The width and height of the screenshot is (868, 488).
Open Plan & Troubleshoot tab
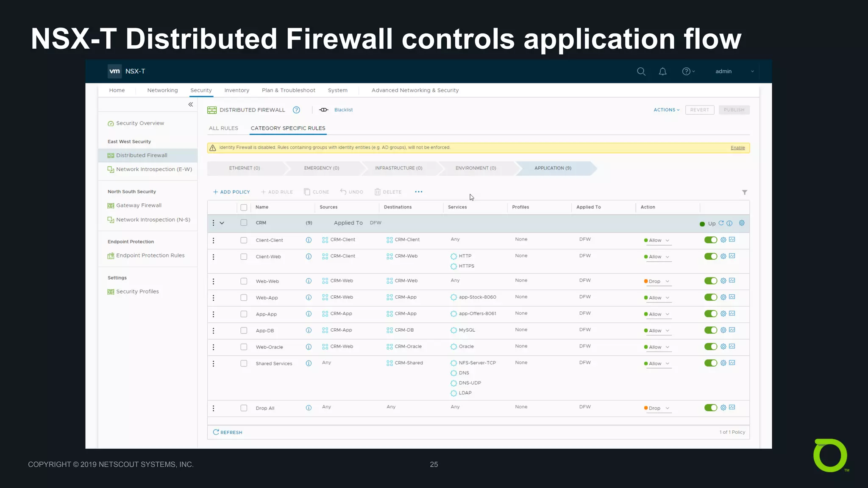[289, 91]
